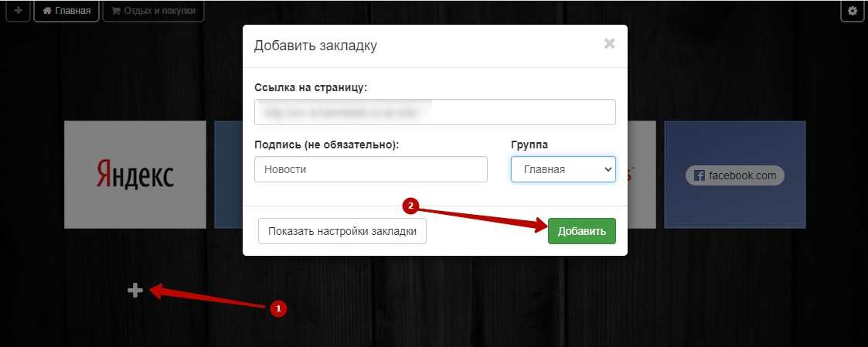Click the Ссылка на страницу label

310,87
